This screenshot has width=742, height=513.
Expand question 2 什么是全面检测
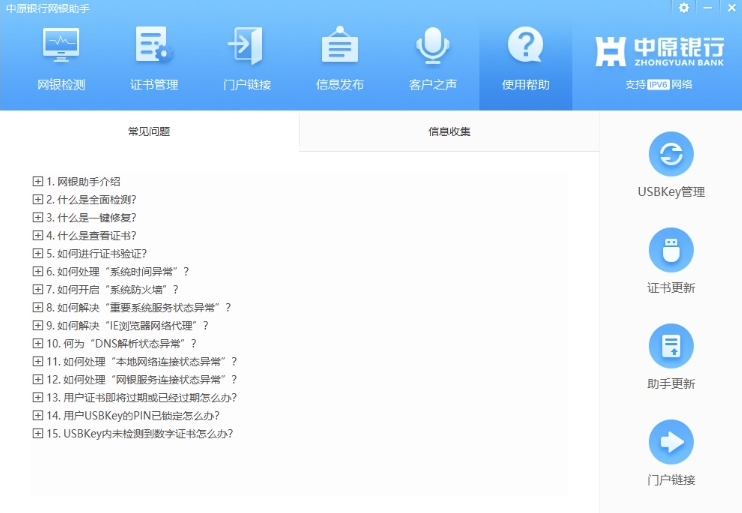[x=38, y=199]
